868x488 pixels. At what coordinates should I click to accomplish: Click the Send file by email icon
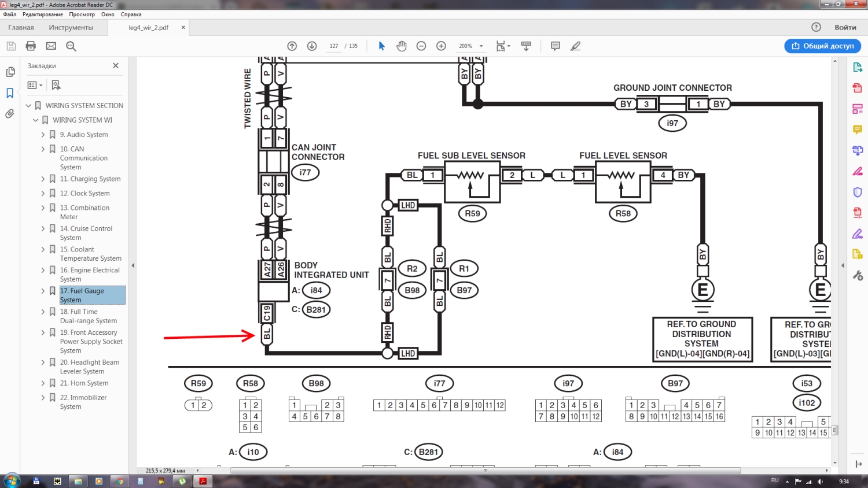coord(51,46)
